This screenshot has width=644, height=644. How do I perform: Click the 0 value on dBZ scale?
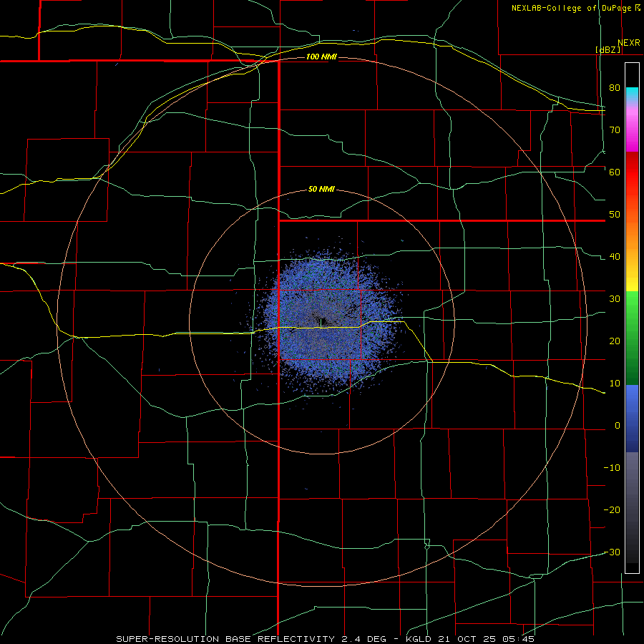tap(618, 426)
